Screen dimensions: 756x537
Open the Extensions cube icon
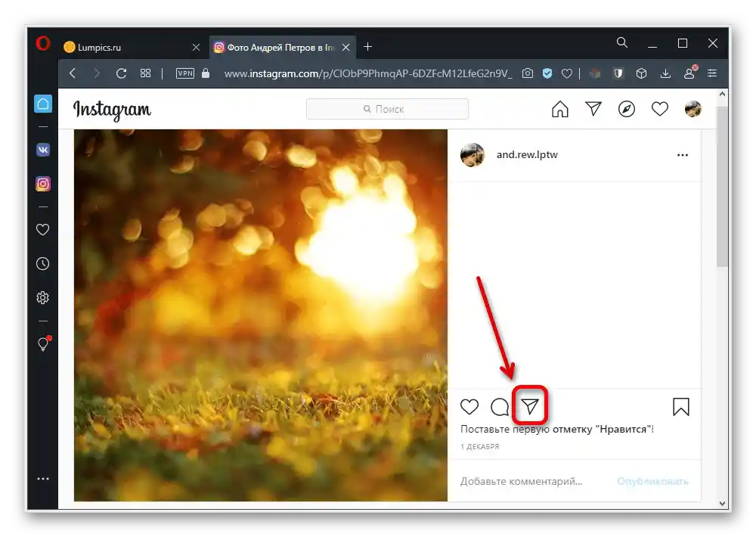tap(641, 73)
